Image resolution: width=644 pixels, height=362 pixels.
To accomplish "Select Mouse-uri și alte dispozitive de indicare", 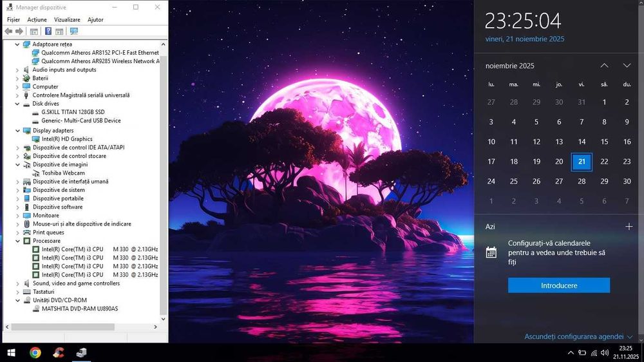I will pyautogui.click(x=82, y=224).
